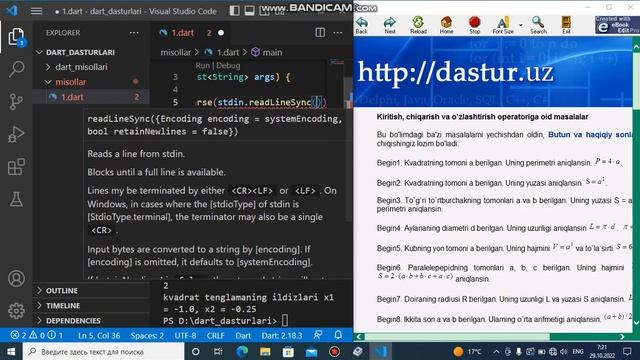Open the Extensions view
The height and width of the screenshot is (360, 640).
[16, 167]
